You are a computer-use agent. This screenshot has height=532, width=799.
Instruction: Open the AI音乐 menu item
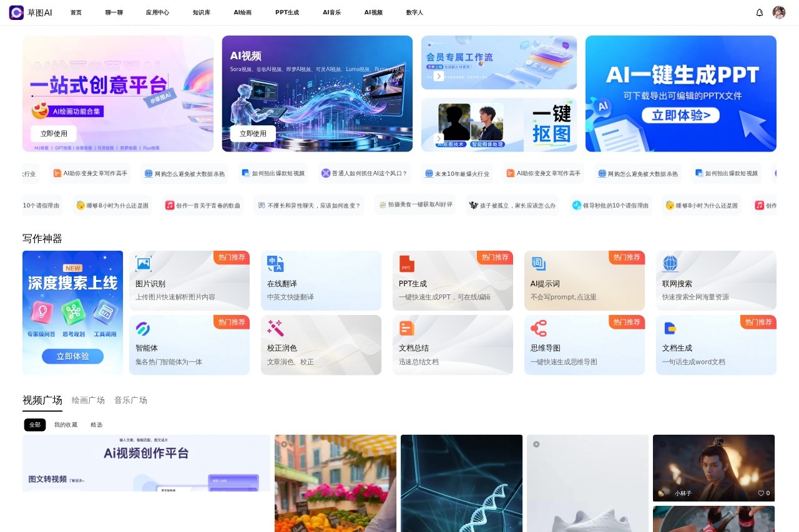(331, 12)
